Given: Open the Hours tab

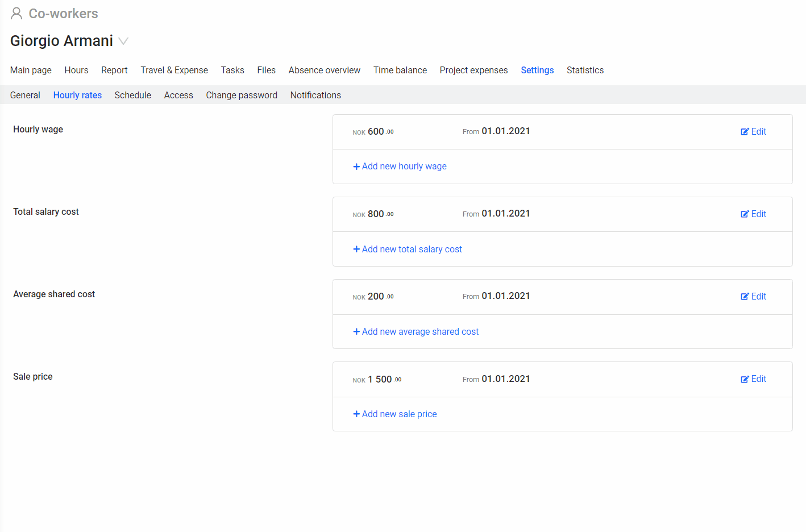Looking at the screenshot, I should 76,70.
